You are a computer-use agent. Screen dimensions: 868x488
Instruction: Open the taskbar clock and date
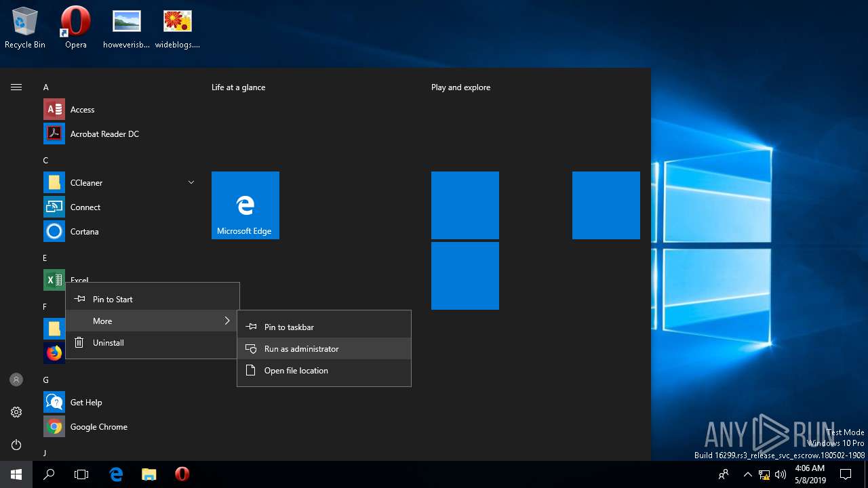809,474
